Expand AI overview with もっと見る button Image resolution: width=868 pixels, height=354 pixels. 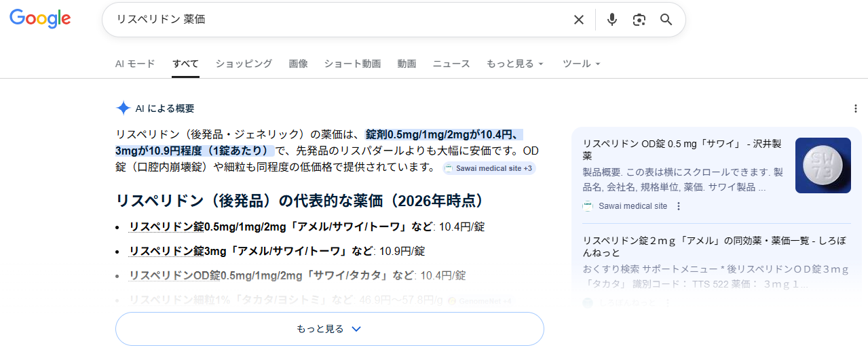coord(329,329)
